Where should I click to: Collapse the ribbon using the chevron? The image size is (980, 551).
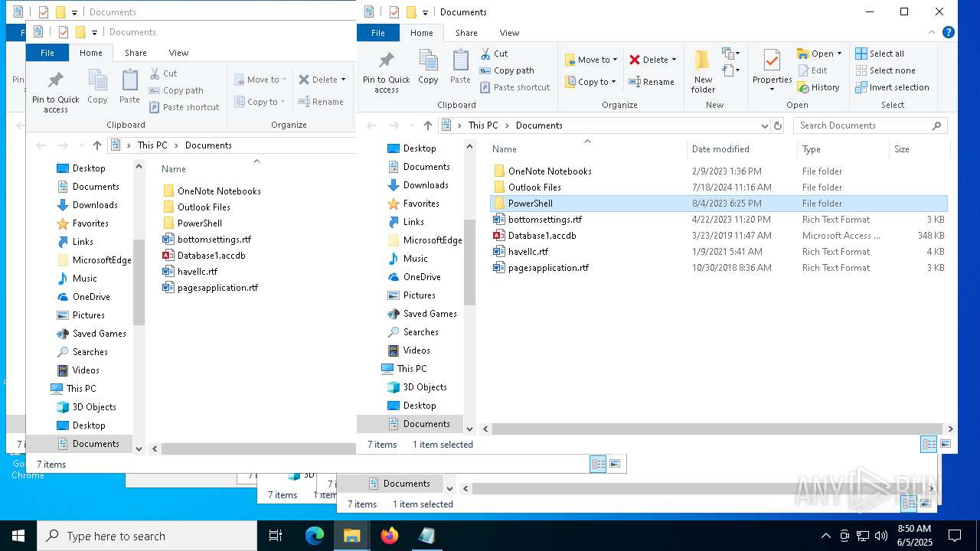(x=933, y=32)
